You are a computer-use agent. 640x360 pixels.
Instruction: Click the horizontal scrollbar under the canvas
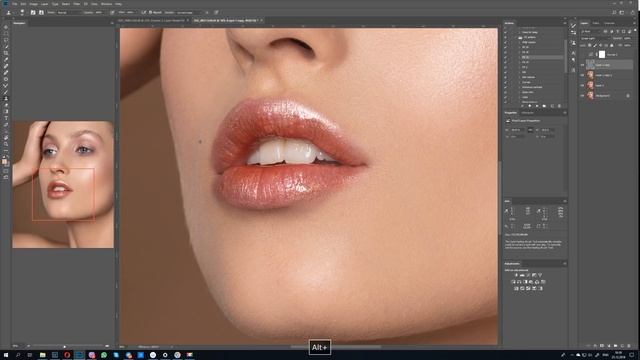(336, 347)
